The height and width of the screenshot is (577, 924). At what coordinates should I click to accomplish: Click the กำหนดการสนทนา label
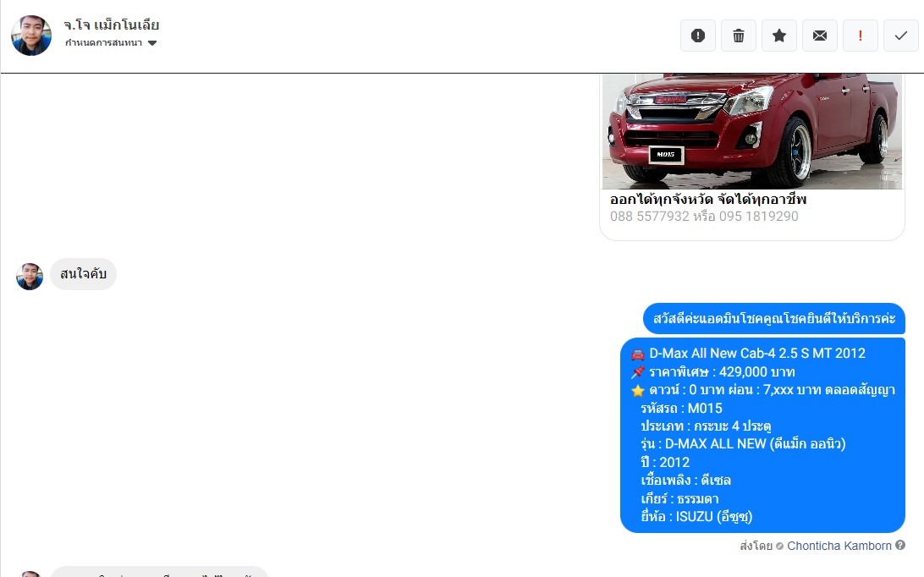tap(104, 43)
